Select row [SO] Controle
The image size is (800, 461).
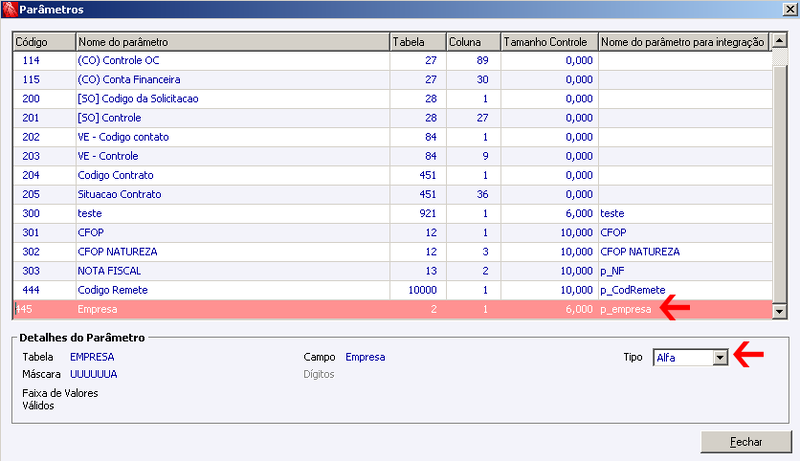tap(392, 118)
